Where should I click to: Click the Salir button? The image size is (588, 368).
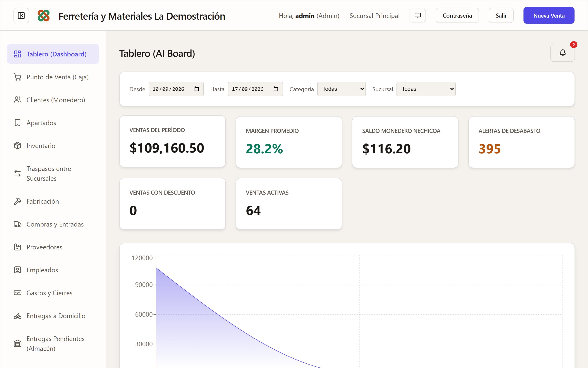[x=501, y=16]
